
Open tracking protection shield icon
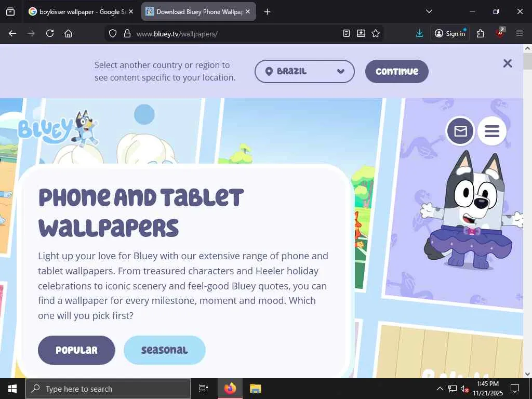pos(113,33)
